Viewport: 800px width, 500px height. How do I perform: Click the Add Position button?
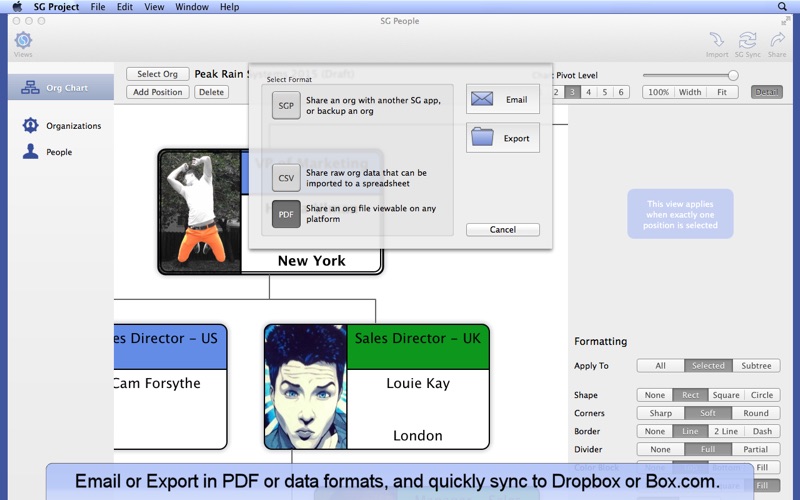pyautogui.click(x=158, y=92)
